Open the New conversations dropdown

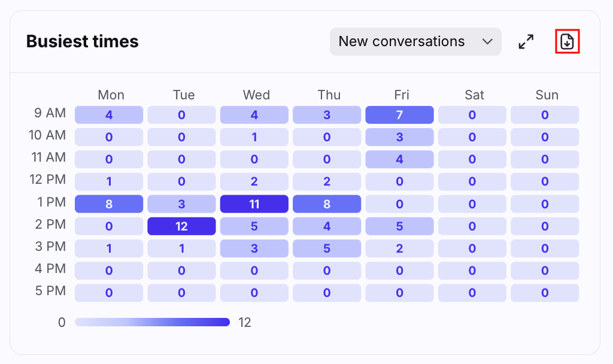tap(415, 41)
